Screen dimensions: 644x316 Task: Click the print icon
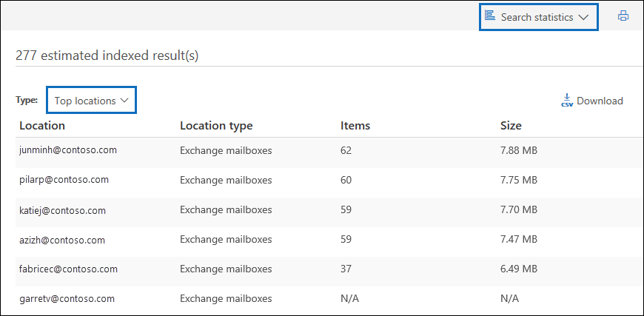[623, 16]
